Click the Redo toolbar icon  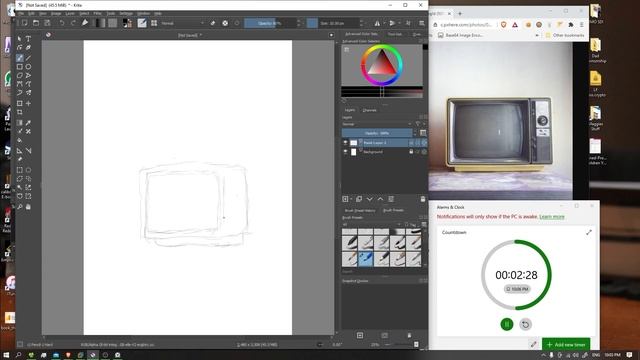pyautogui.click(x=73, y=23)
